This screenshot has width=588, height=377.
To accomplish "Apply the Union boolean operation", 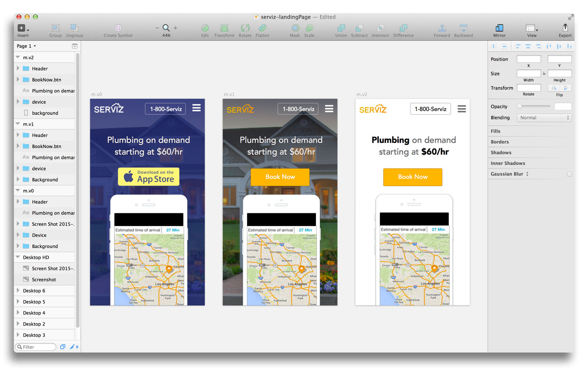I will click(341, 28).
